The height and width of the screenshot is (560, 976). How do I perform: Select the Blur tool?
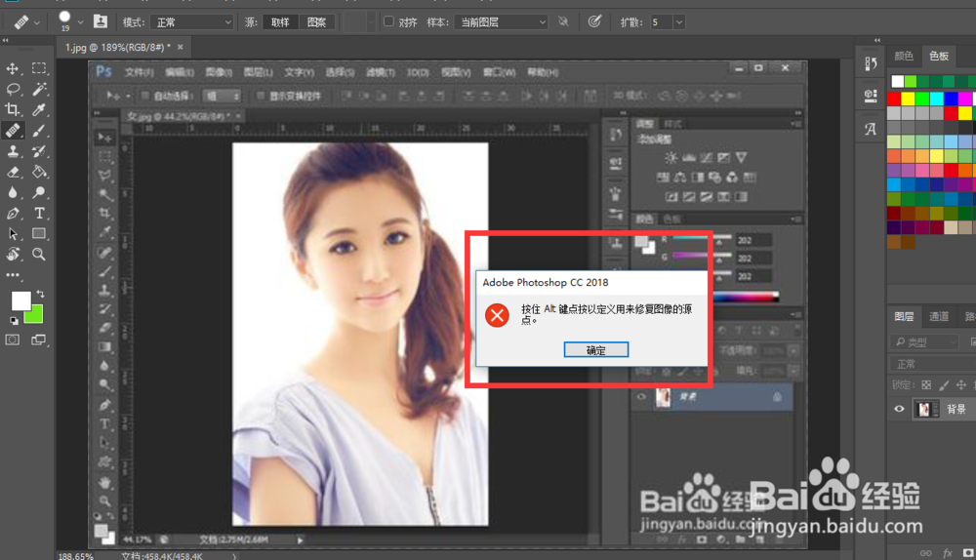pos(13,192)
